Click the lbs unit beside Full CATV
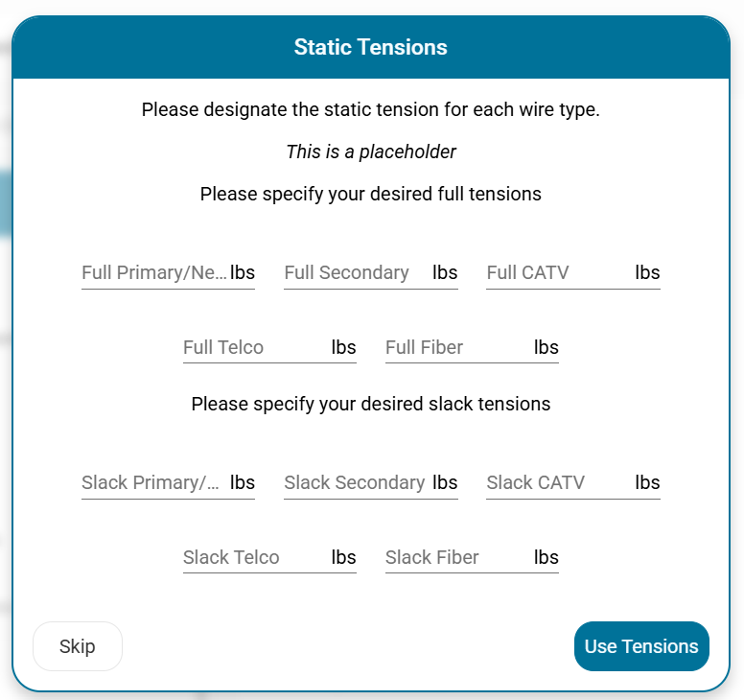The height and width of the screenshot is (700, 744). click(647, 273)
